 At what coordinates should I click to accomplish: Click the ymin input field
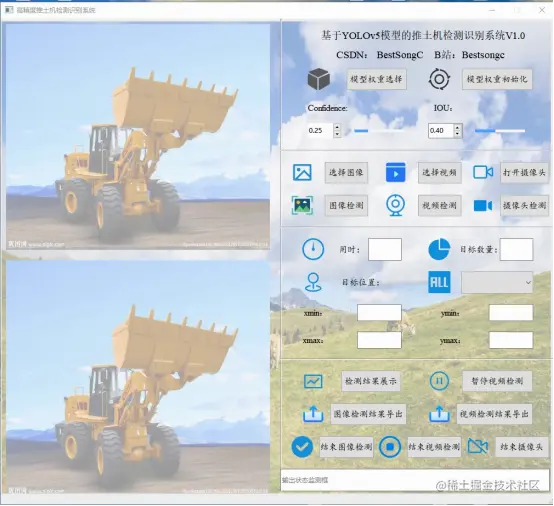[x=511, y=313]
